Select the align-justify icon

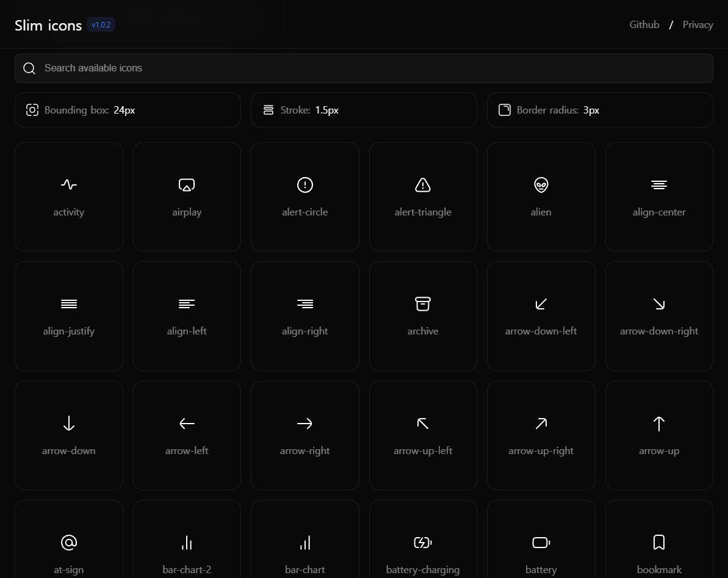click(69, 303)
